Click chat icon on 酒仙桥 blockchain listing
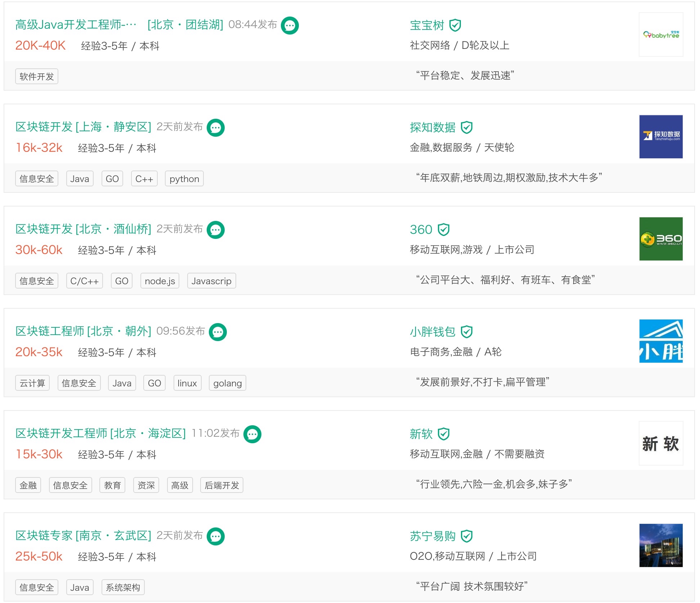The height and width of the screenshot is (603, 700). (x=215, y=230)
